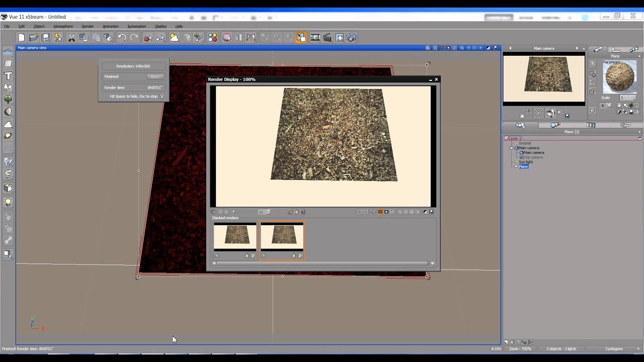Image resolution: width=644 pixels, height=362 pixels.
Task: Delete the second stacked render with the trash icon
Action: (294, 256)
